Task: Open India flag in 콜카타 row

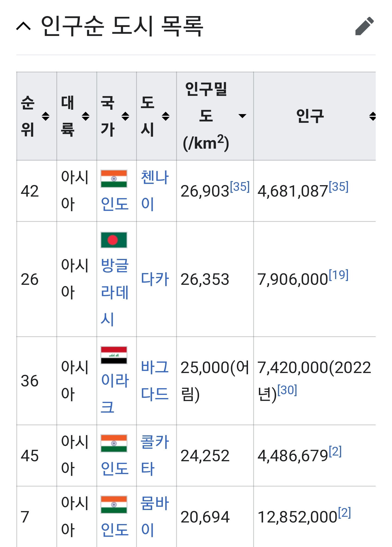Action: click(x=114, y=443)
